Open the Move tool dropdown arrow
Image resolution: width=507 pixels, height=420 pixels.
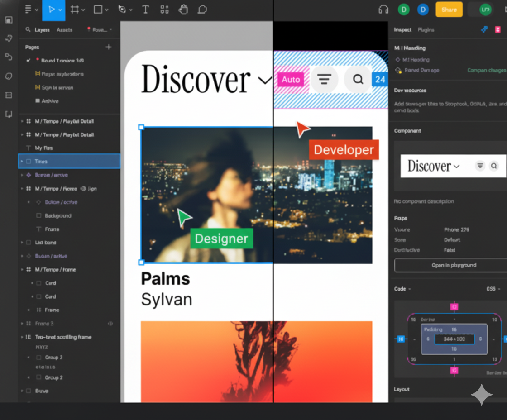[x=60, y=9]
